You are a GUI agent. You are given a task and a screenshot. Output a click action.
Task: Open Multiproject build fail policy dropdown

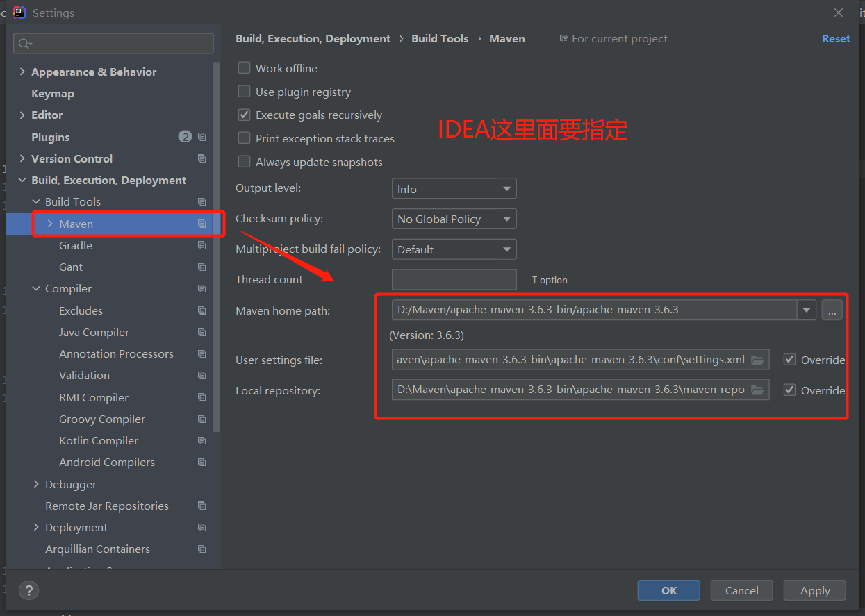(x=454, y=249)
